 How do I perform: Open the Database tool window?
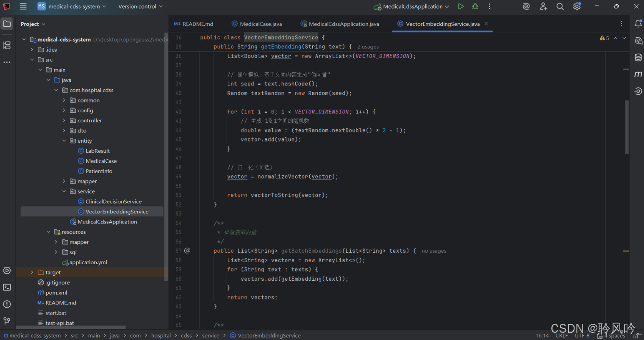[x=638, y=58]
